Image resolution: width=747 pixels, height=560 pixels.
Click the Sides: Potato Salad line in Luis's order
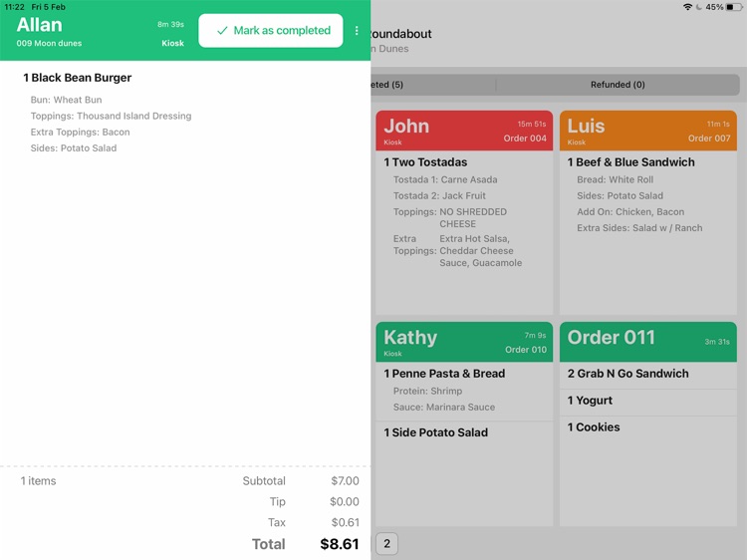620,196
